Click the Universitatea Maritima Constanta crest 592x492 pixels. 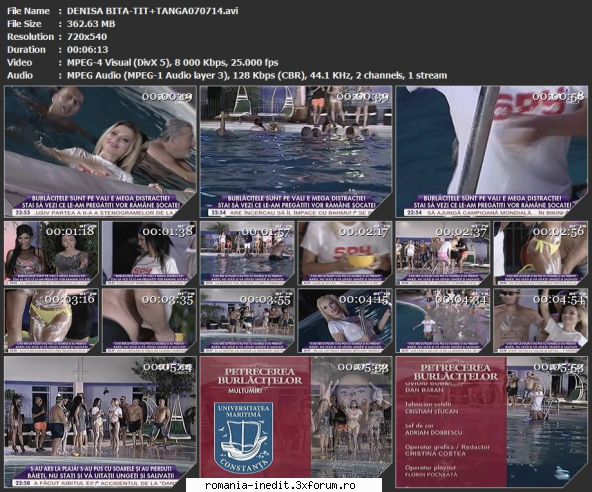pyautogui.click(x=244, y=438)
